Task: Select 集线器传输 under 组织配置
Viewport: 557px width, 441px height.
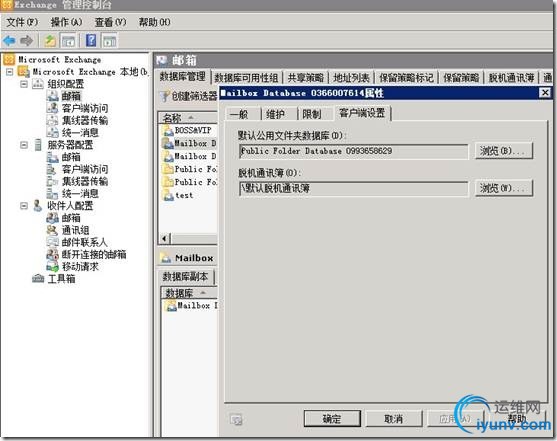Action: [x=85, y=120]
